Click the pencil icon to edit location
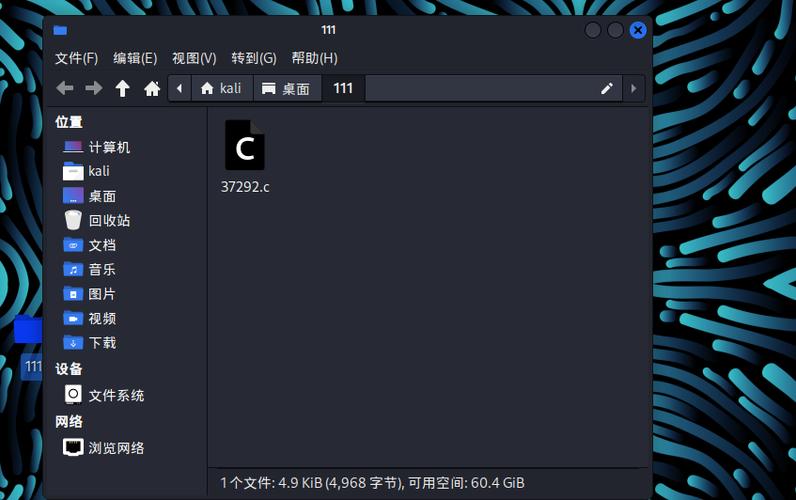The height and width of the screenshot is (500, 796). click(x=607, y=88)
